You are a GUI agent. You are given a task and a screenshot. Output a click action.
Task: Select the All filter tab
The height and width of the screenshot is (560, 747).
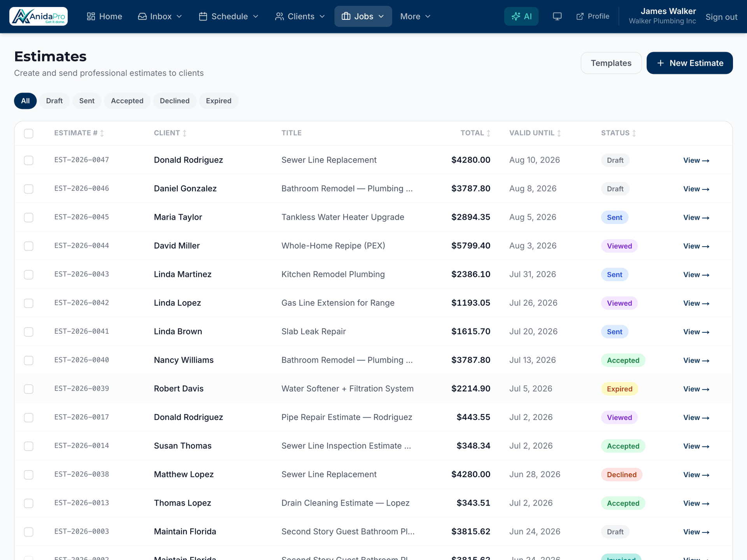[x=25, y=101]
